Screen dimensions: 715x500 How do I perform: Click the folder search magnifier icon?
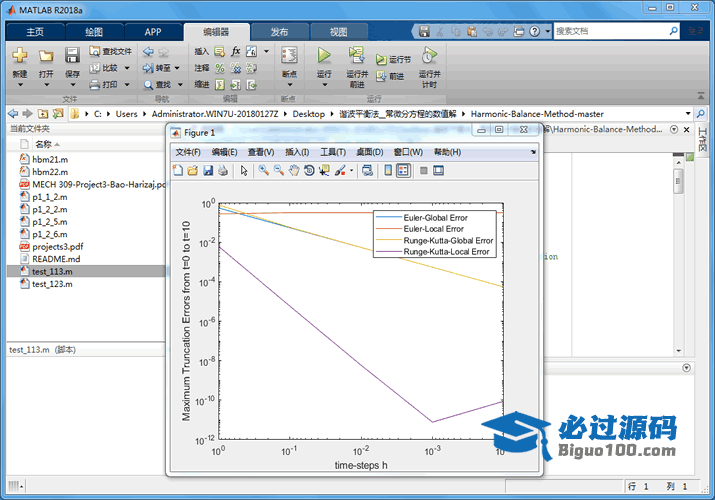[700, 113]
